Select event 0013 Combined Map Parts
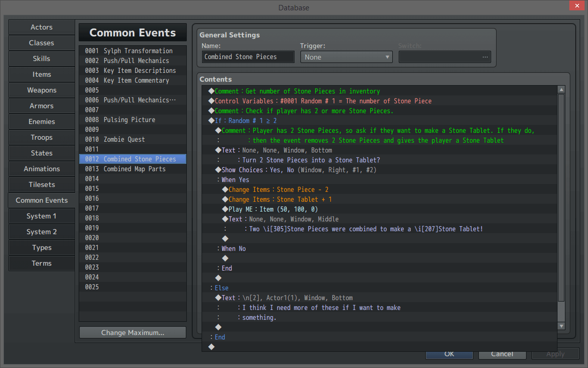 click(133, 169)
